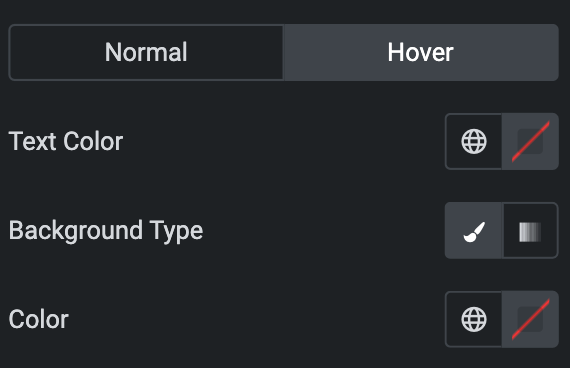Switch to the Hover state tab
570x368 pixels.
[421, 52]
